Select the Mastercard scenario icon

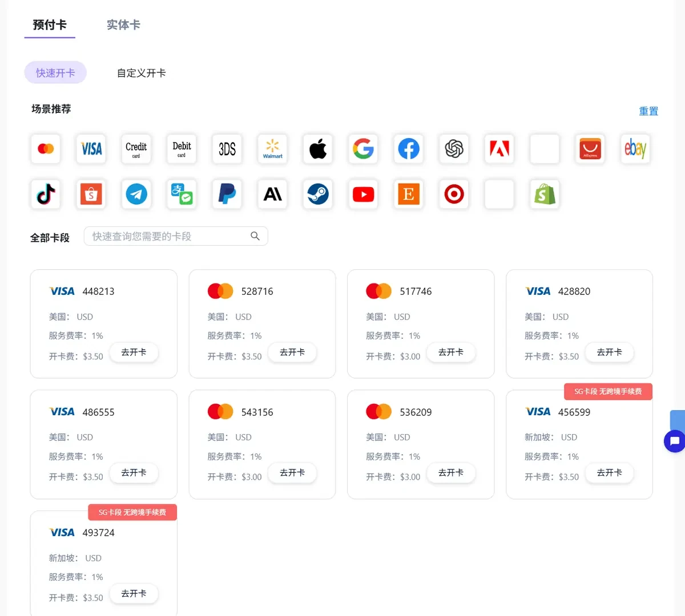(x=46, y=149)
